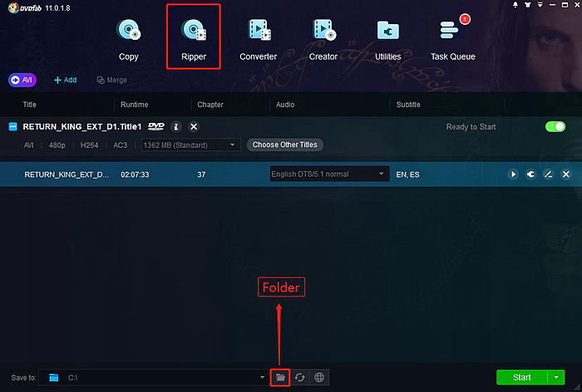Toggle the Ready to Start switch
This screenshot has height=392, width=582.
tap(555, 127)
